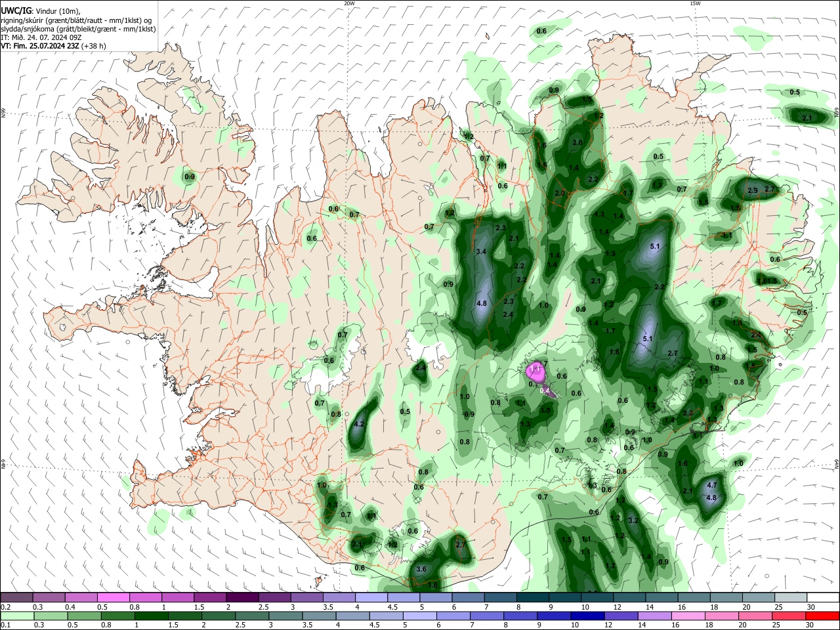Pick the medium green rain swatch labeled 0.5
The image size is (840, 630).
click(x=84, y=616)
